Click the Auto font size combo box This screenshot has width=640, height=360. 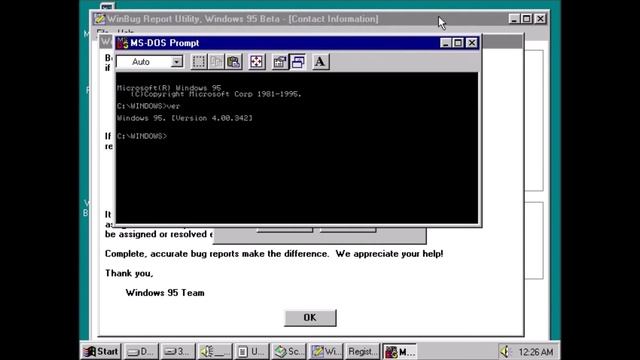pyautogui.click(x=149, y=62)
